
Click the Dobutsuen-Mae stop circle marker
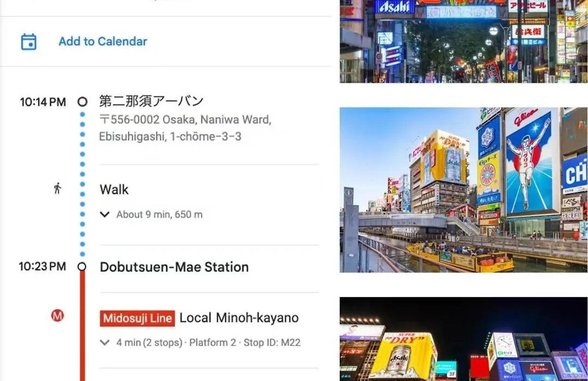click(82, 267)
